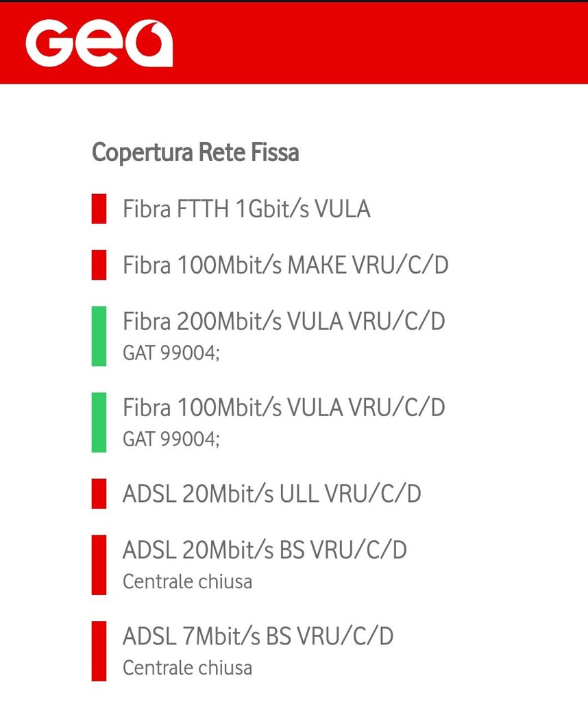This screenshot has width=588, height=702.
Task: Click green indicator for Fibra 100Mbit/s VULA
Action: click(99, 422)
